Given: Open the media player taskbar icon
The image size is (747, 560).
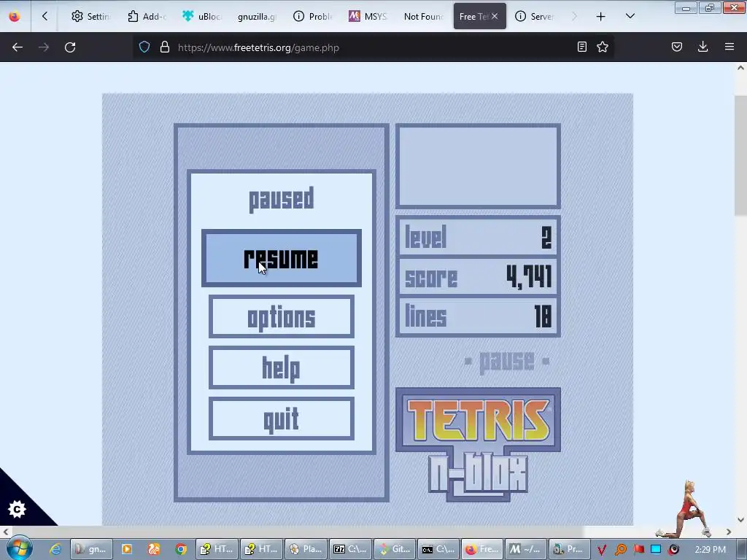Looking at the screenshot, I should 127,550.
